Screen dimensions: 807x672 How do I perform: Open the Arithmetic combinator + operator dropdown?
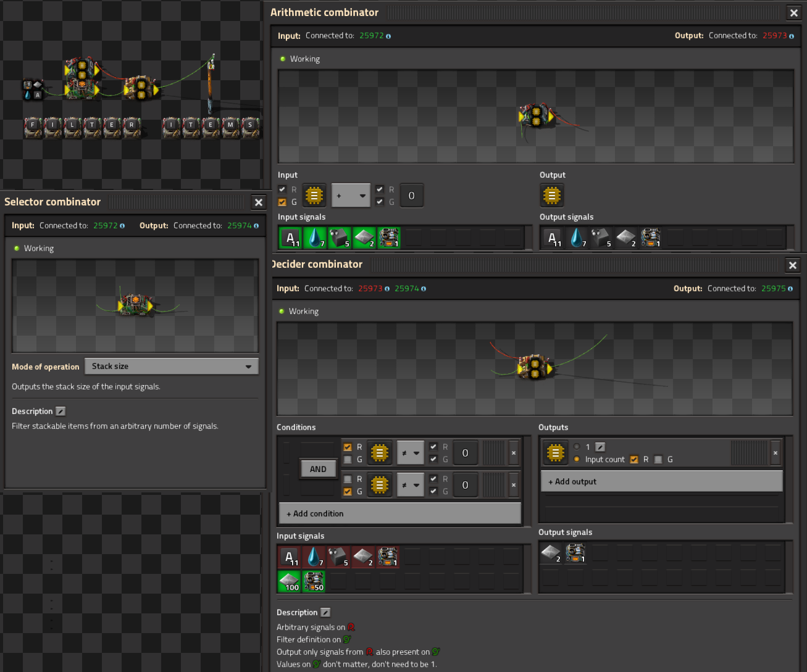coord(351,196)
